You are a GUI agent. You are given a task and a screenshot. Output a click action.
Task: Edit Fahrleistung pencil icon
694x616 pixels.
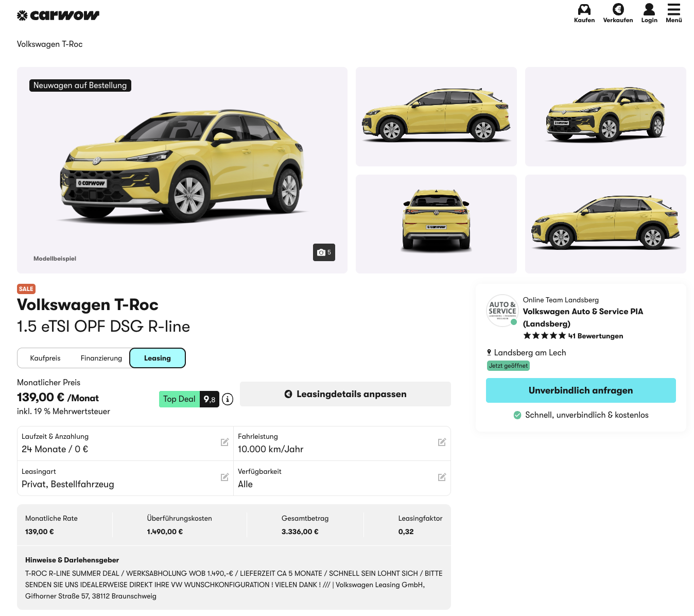[x=442, y=442]
